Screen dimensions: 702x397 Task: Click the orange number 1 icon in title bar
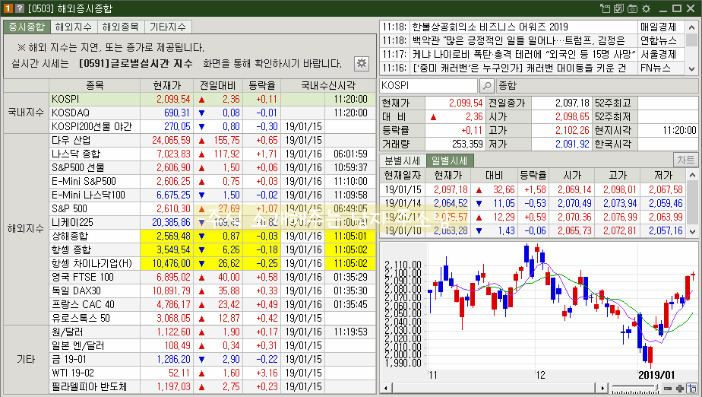pos(8,9)
